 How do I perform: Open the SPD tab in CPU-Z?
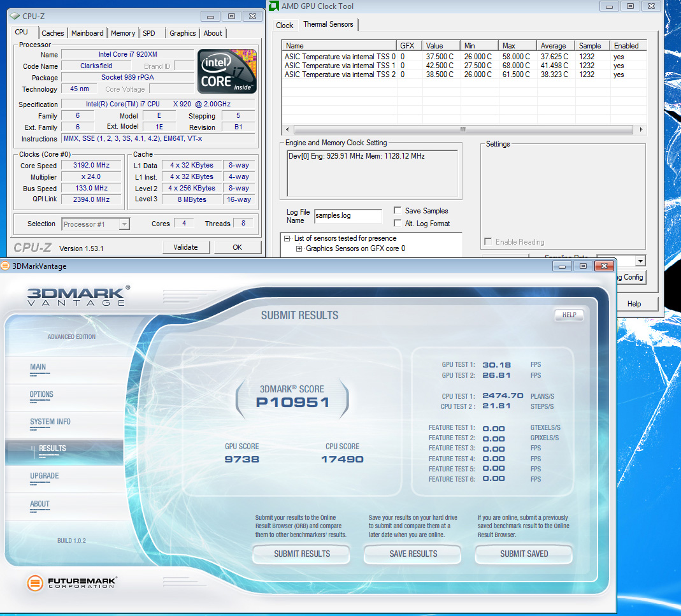[x=149, y=33]
